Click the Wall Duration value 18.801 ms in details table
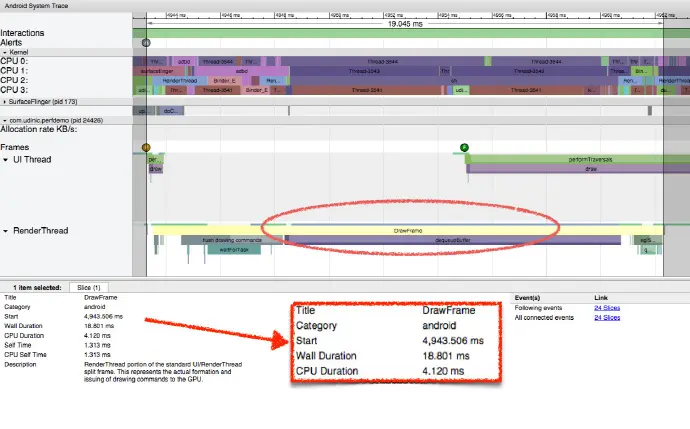690x429 pixels. pyautogui.click(x=99, y=326)
